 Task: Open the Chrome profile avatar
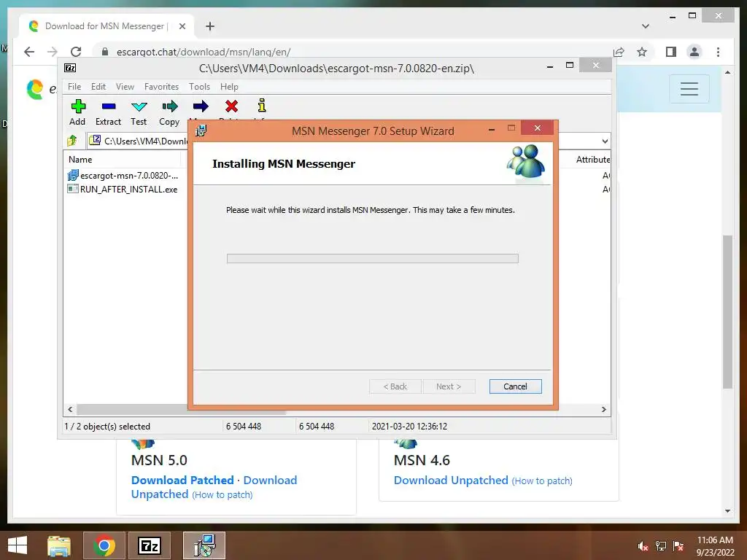[694, 52]
